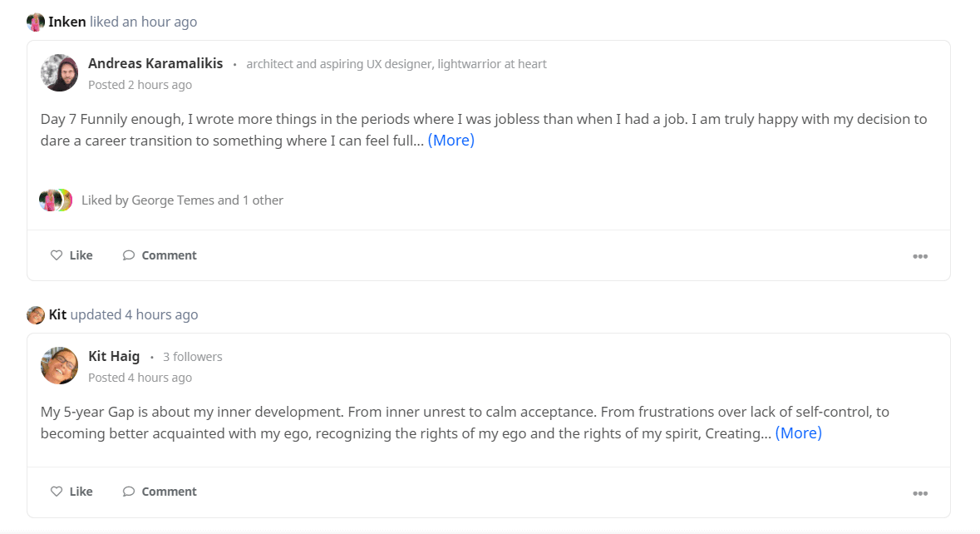Click Kit's name in updated line
Viewport: 980px width, 534px height.
tap(57, 314)
